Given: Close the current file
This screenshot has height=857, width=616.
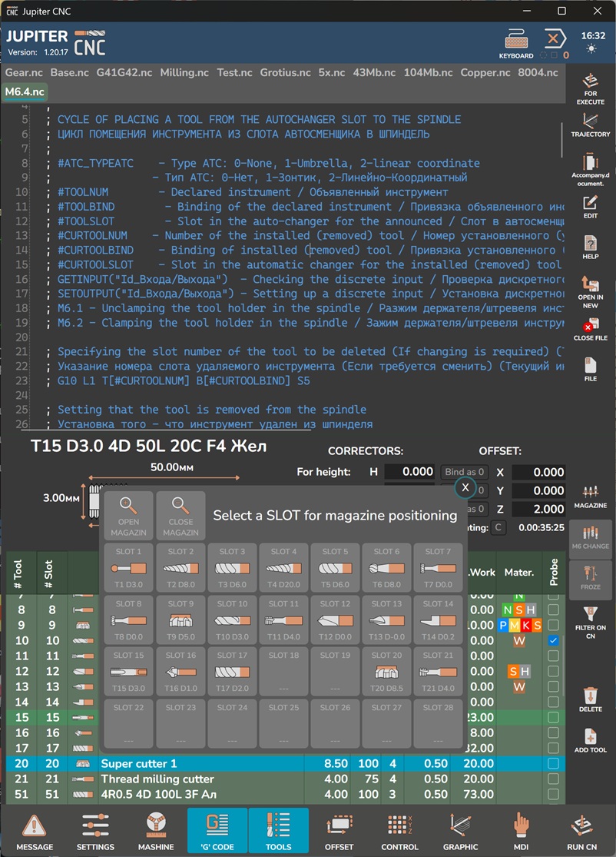Looking at the screenshot, I should 590,330.
